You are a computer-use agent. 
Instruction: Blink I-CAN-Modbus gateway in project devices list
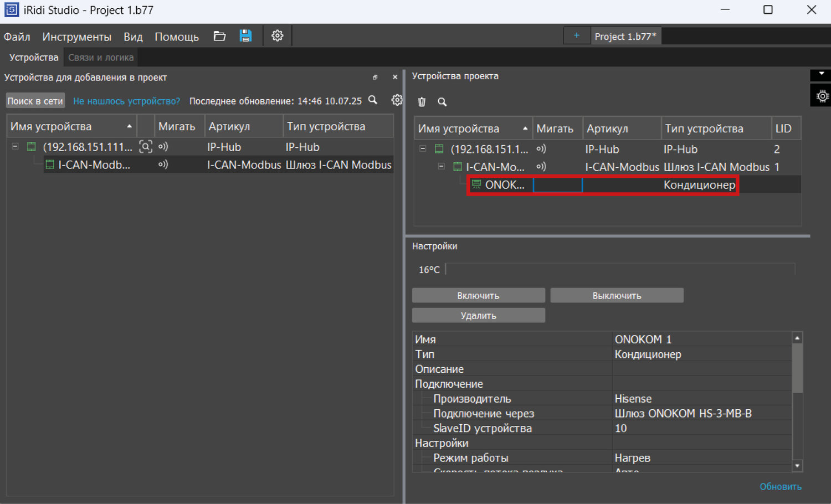pyautogui.click(x=541, y=167)
